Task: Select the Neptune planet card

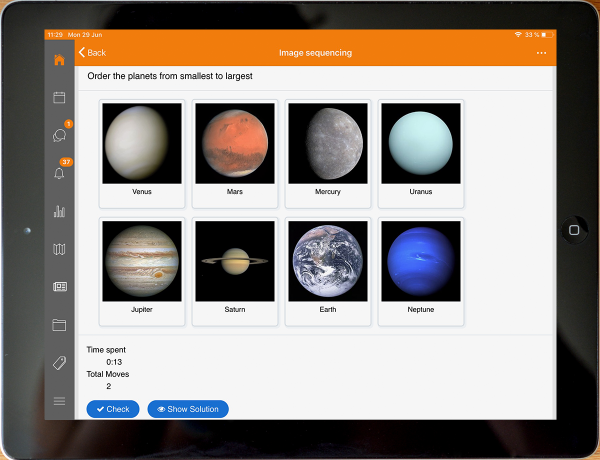Action: pos(420,271)
